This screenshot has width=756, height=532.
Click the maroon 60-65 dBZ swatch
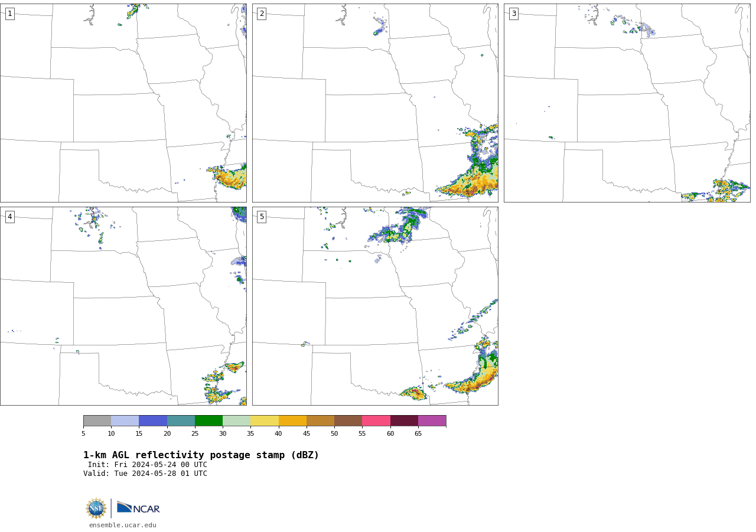(x=404, y=421)
